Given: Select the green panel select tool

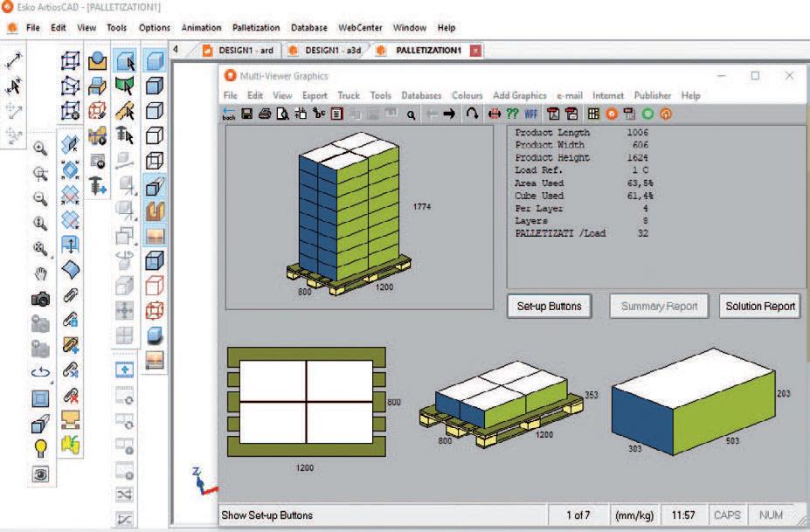Looking at the screenshot, I should (124, 86).
